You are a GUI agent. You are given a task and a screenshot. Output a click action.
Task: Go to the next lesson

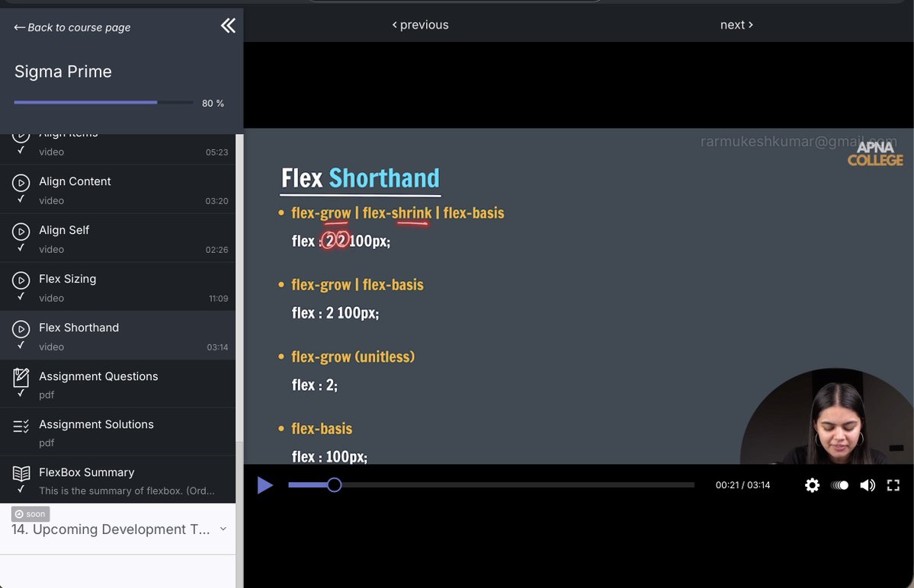point(737,24)
